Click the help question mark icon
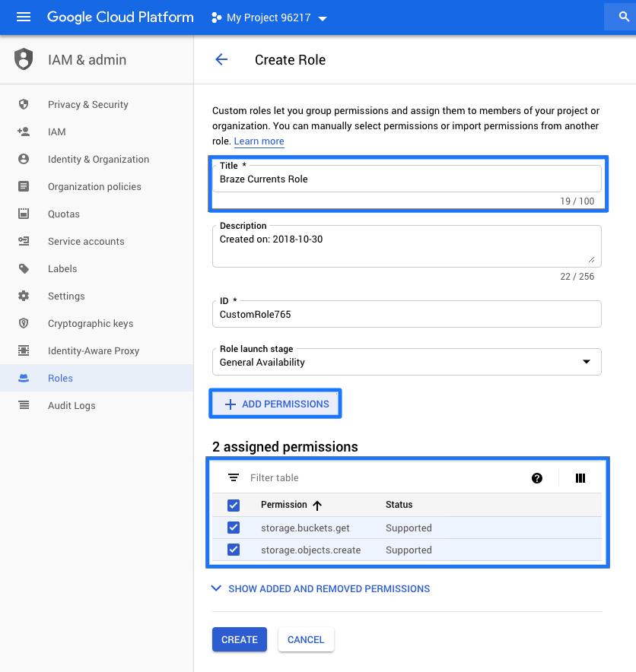This screenshot has height=672, width=636. (x=537, y=478)
